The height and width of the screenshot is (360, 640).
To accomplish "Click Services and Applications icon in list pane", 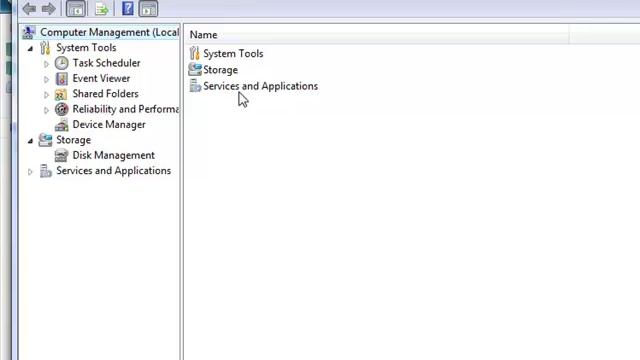I will (195, 86).
